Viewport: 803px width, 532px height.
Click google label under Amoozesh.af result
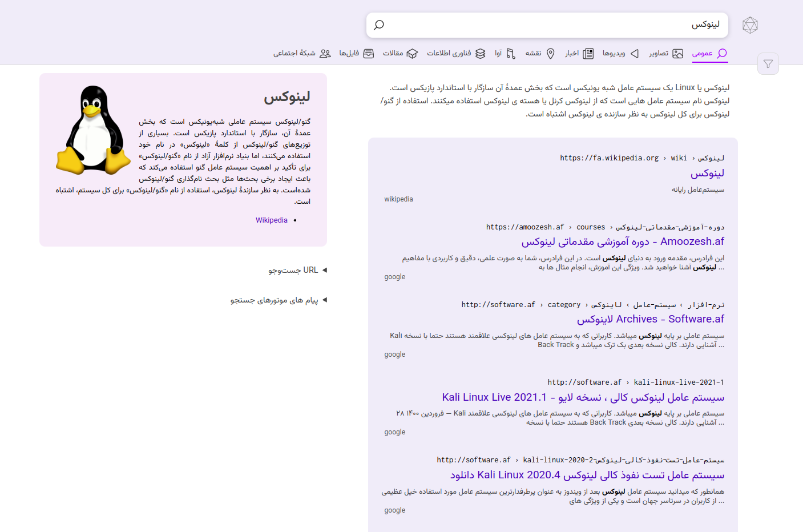click(x=395, y=277)
